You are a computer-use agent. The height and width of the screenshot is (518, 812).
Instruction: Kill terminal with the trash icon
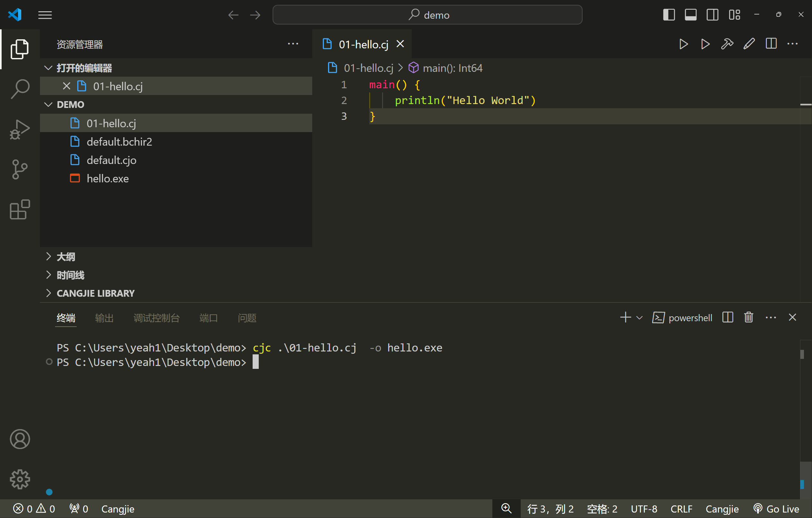point(749,318)
